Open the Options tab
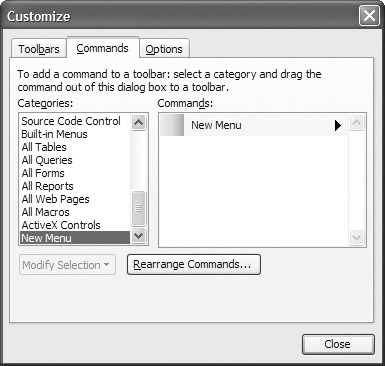Viewport: 385px width, 366px height. (164, 49)
